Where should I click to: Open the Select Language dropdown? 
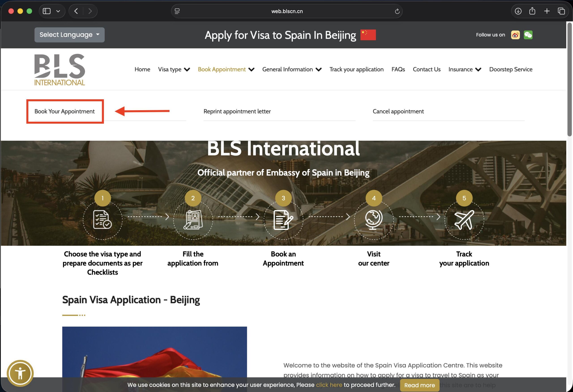click(x=70, y=35)
